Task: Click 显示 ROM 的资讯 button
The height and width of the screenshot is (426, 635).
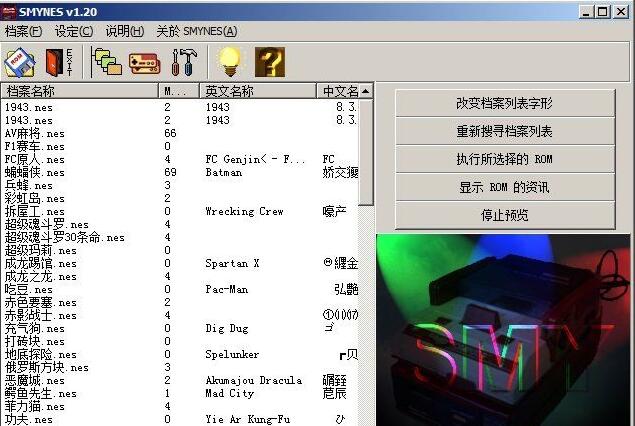Action: [505, 187]
